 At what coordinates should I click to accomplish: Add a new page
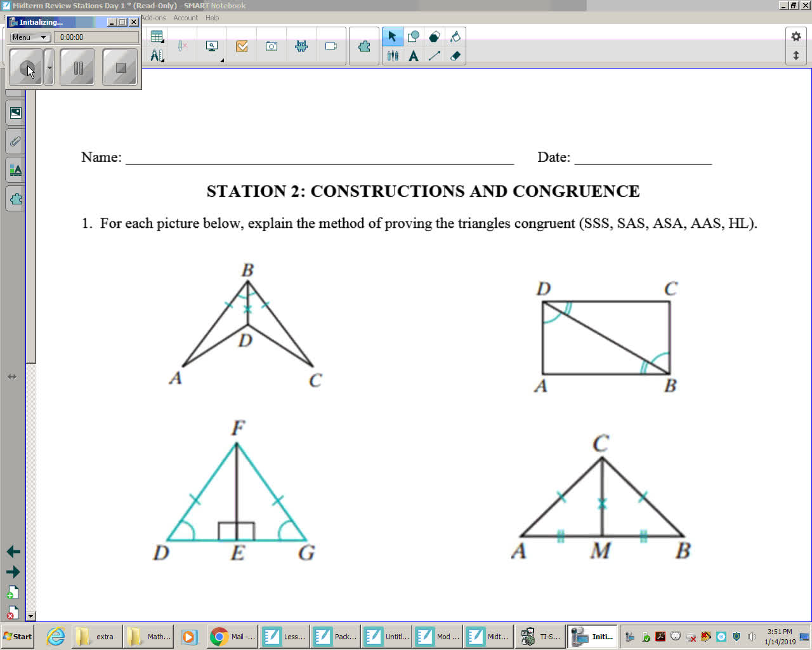click(12, 593)
